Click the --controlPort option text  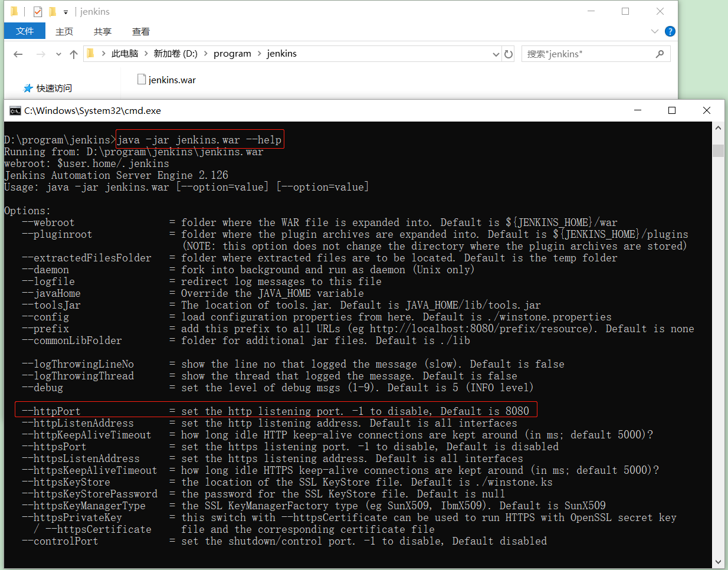tap(60, 541)
